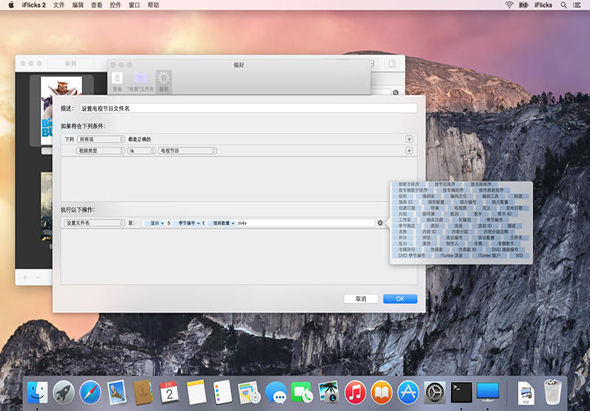This screenshot has width=590, height=411.
Task: Select the XID token in the popup
Action: pos(519,256)
